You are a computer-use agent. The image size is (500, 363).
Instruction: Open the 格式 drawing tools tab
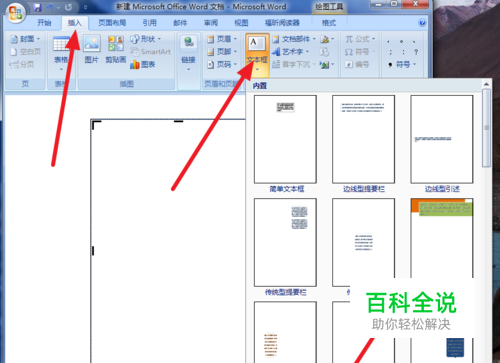click(x=329, y=23)
